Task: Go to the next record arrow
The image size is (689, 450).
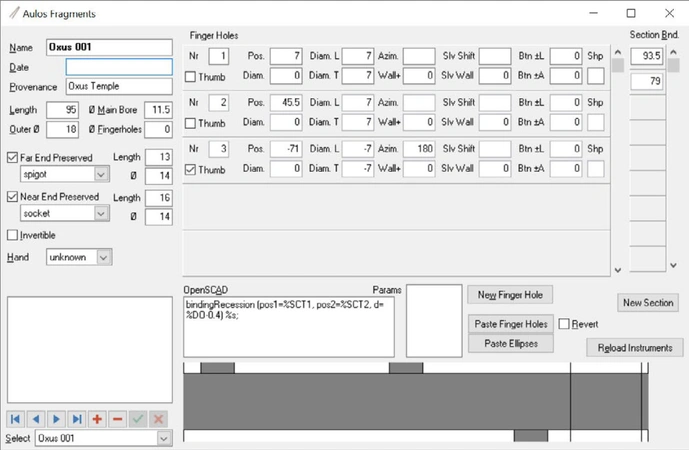Action: click(x=56, y=418)
